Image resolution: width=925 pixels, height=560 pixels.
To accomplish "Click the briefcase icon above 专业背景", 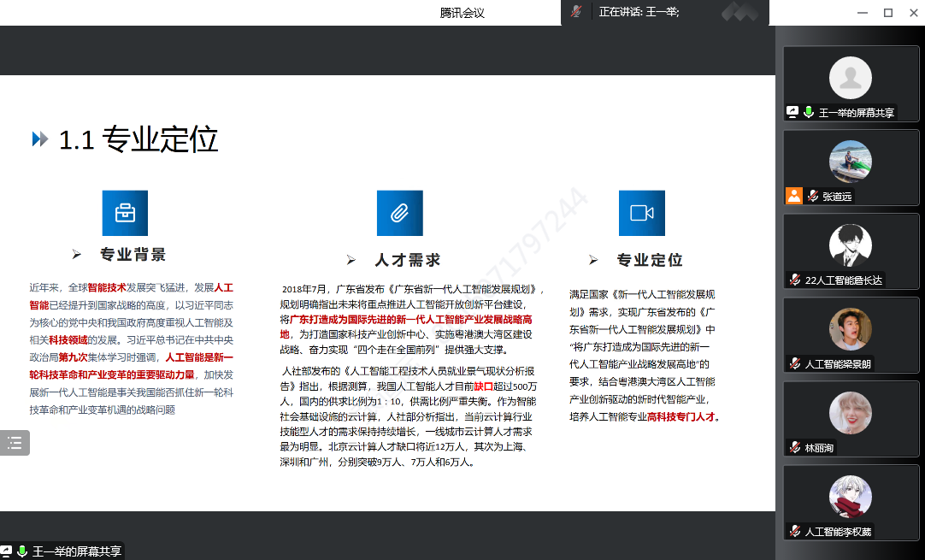I will pos(125,213).
